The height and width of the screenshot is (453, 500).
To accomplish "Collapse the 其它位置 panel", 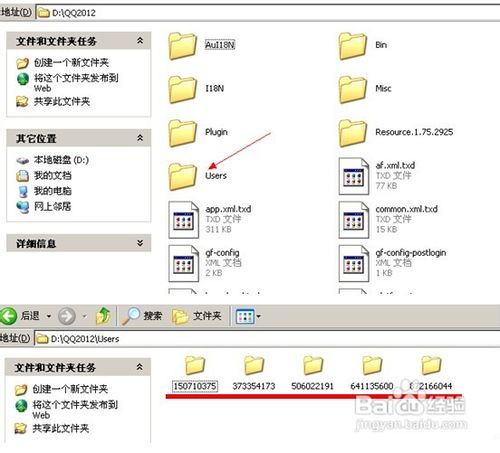I will click(140, 138).
